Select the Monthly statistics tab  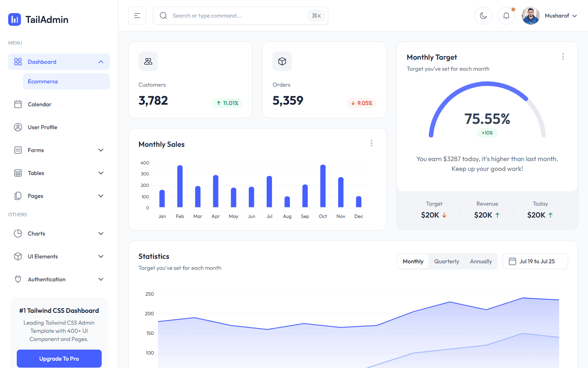coord(413,261)
